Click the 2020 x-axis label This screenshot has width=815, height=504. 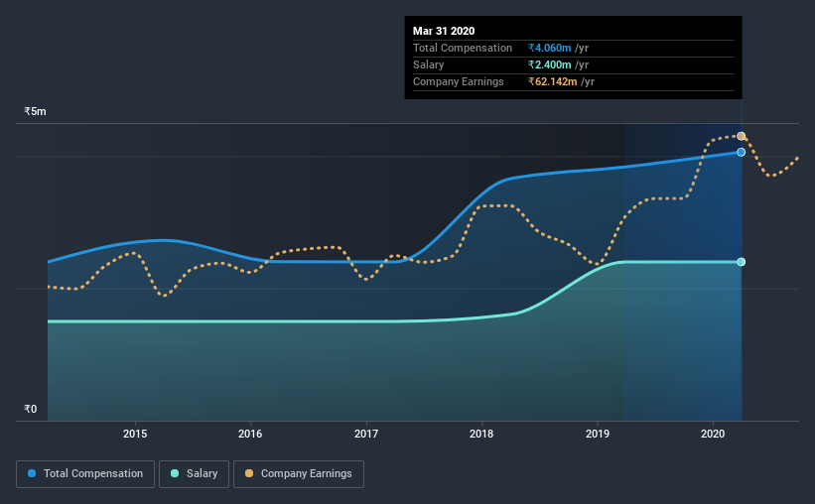coord(713,434)
